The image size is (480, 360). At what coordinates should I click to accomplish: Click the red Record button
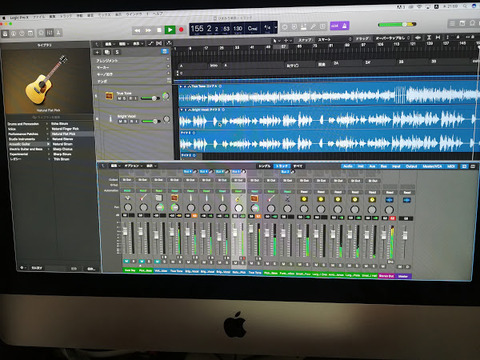point(181,30)
